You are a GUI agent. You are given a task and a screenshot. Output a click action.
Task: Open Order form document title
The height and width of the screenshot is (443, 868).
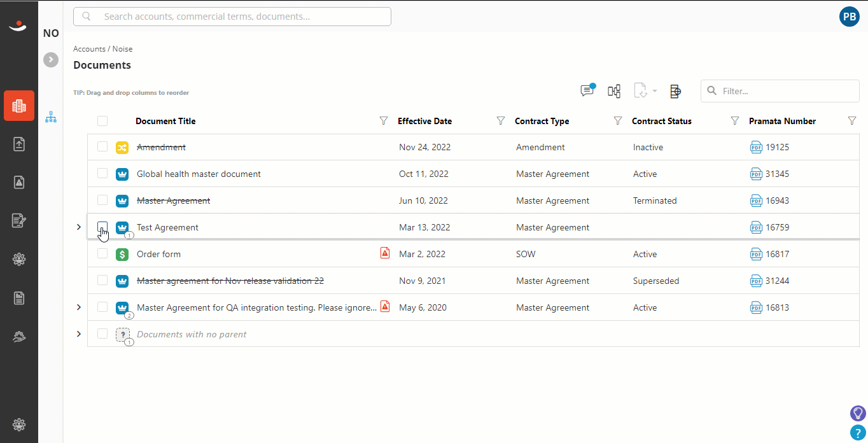click(158, 254)
